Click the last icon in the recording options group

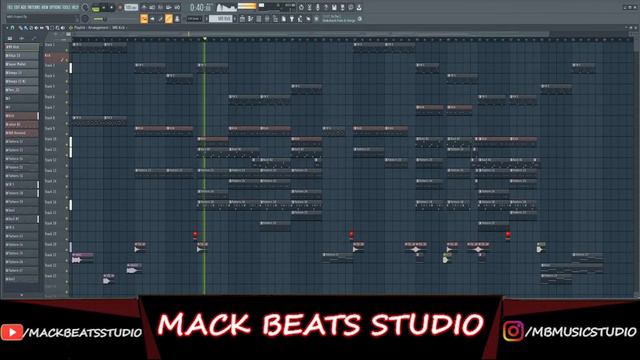point(177,7)
